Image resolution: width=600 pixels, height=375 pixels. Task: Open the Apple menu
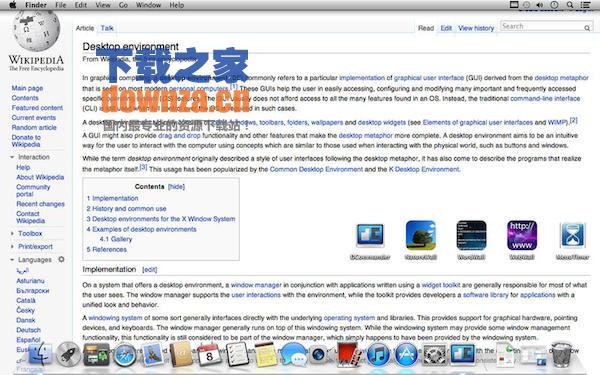coord(13,5)
